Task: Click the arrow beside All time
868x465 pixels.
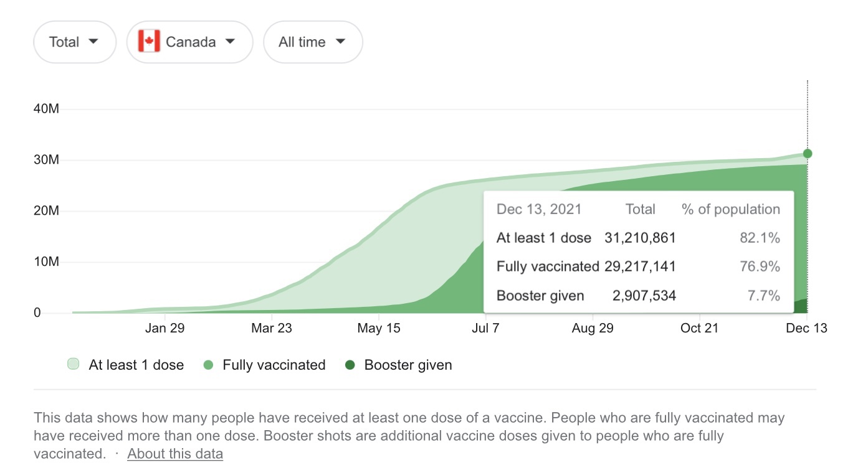Action: tap(340, 42)
